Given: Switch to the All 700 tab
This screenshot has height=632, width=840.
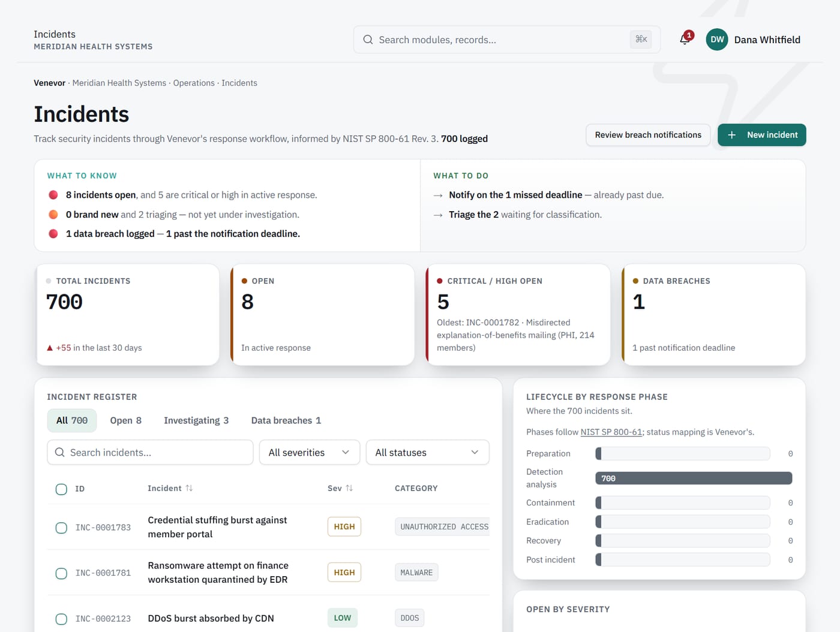Looking at the screenshot, I should pyautogui.click(x=72, y=420).
